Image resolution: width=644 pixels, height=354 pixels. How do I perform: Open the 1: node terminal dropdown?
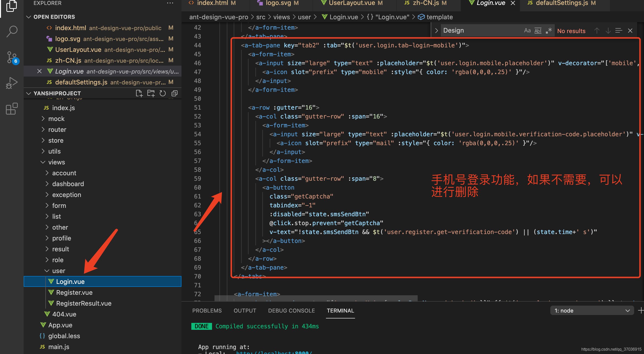(591, 311)
